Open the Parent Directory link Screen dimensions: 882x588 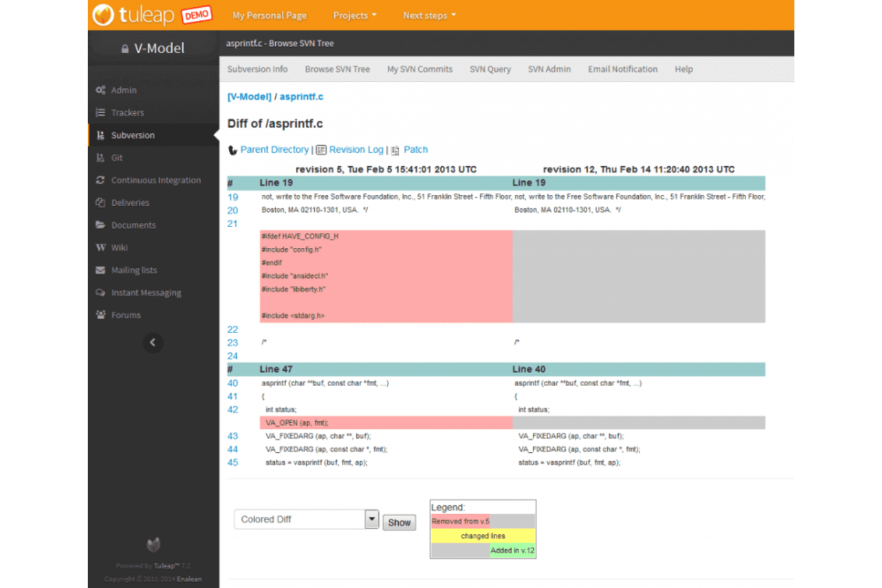pyautogui.click(x=274, y=150)
